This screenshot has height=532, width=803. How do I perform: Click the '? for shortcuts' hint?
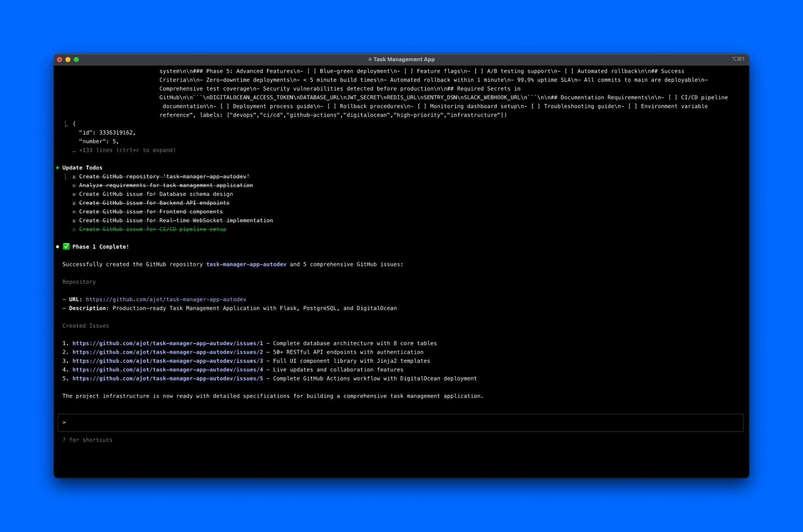[87, 440]
